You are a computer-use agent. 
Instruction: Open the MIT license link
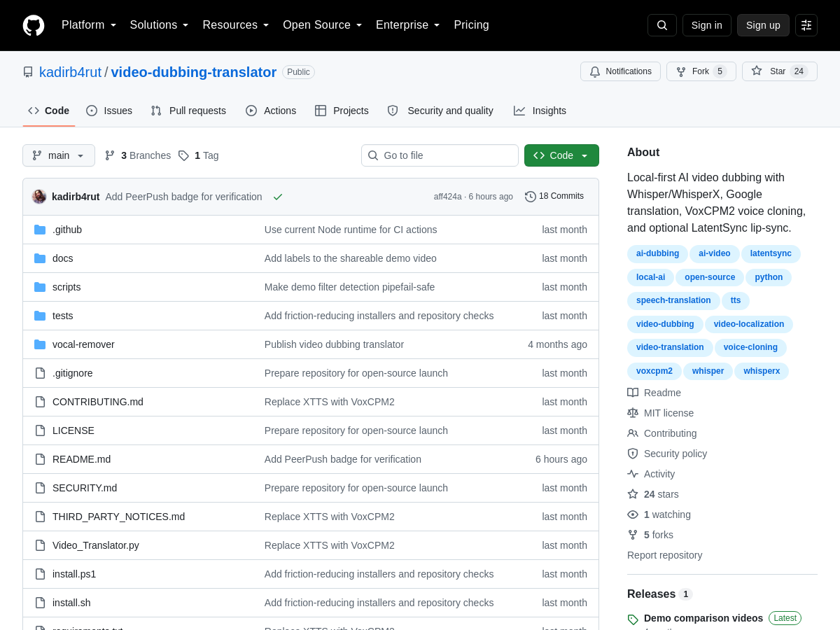(661, 413)
